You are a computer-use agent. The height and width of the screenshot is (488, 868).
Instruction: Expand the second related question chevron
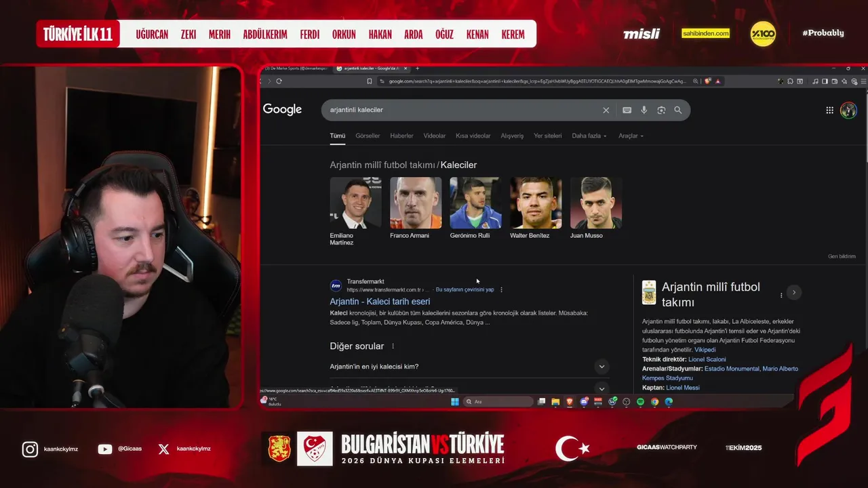pyautogui.click(x=601, y=388)
